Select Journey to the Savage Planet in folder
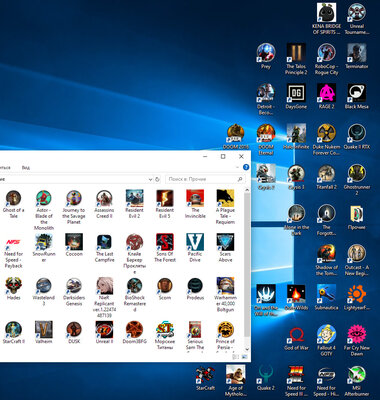The height and width of the screenshot is (400, 380). pos(74,207)
